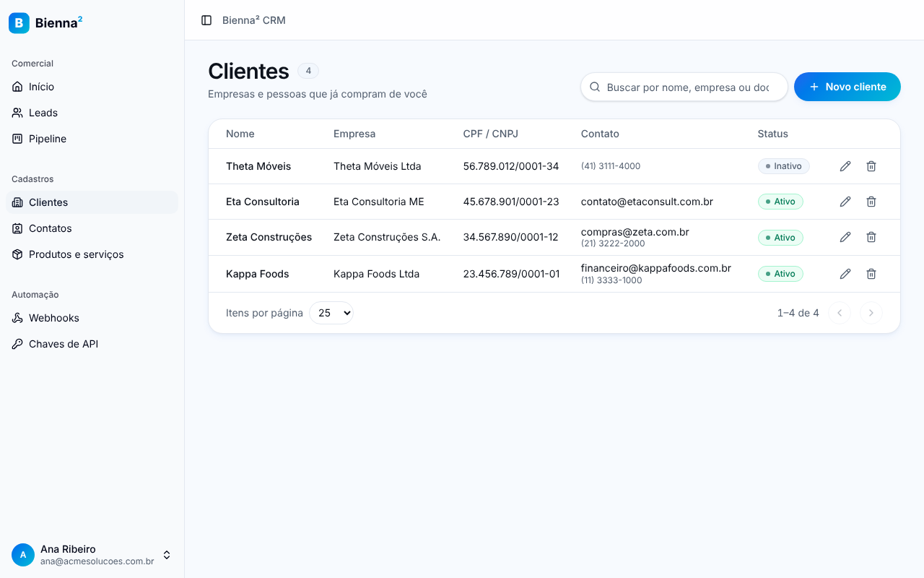Click the CPF / CNPJ column header
Screen dimensions: 924x578
[x=491, y=134]
